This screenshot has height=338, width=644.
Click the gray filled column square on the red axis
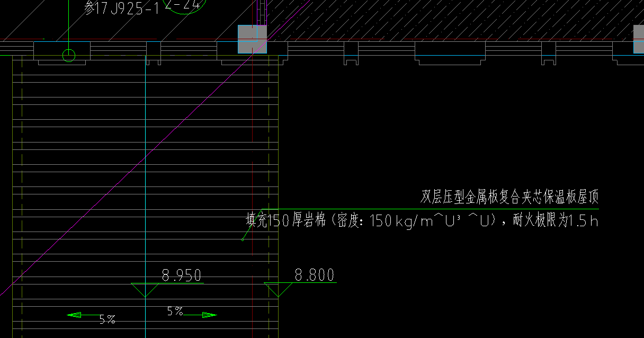(246, 39)
